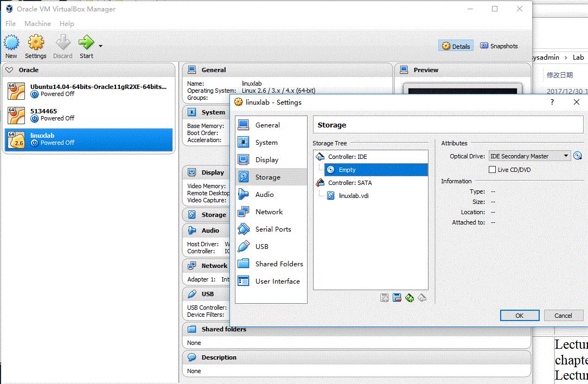This screenshot has width=588, height=384.
Task: Click the add storage attachment icon
Action: [x=385, y=298]
